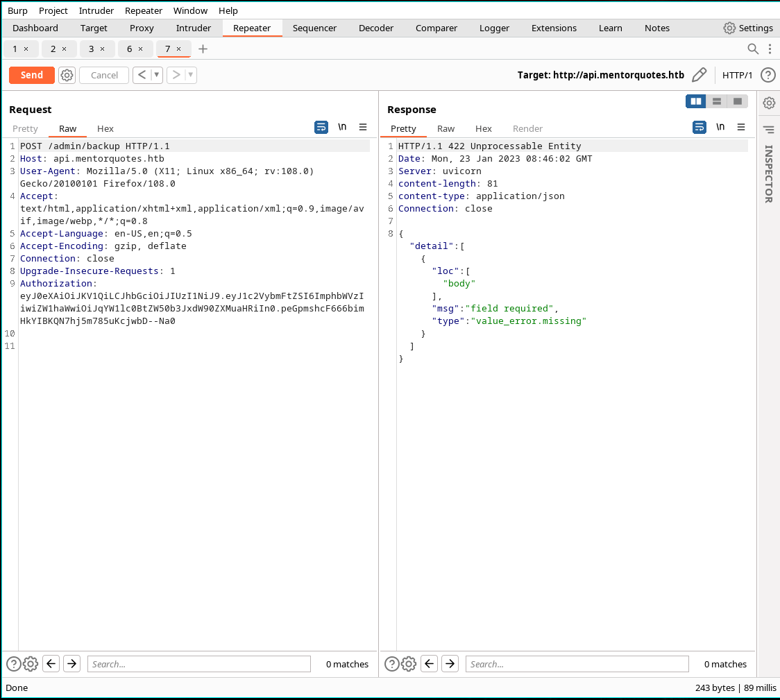Open response hamburger options menu
This screenshot has height=700, width=780.
tap(740, 127)
